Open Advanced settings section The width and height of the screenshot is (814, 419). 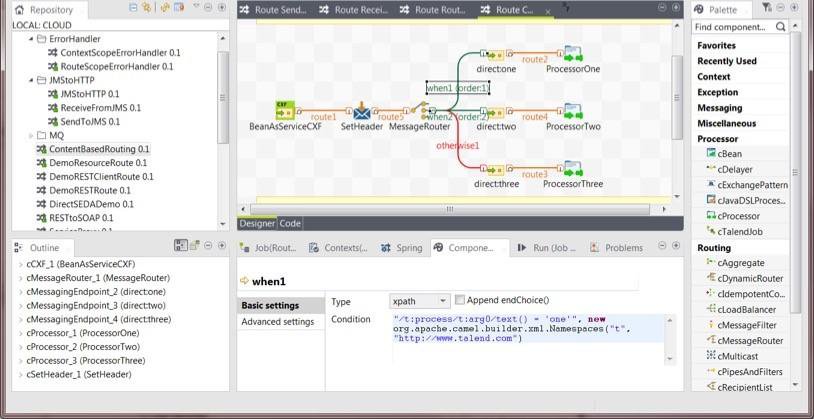pos(278,322)
